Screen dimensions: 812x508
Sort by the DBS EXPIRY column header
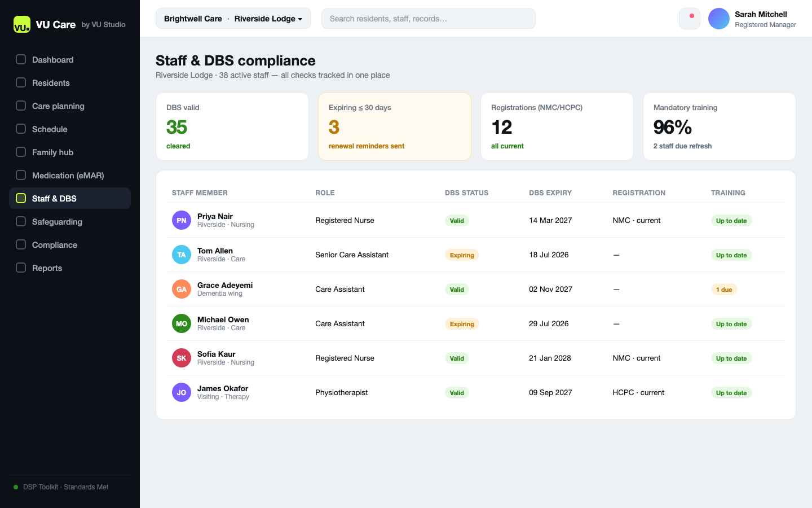550,193
